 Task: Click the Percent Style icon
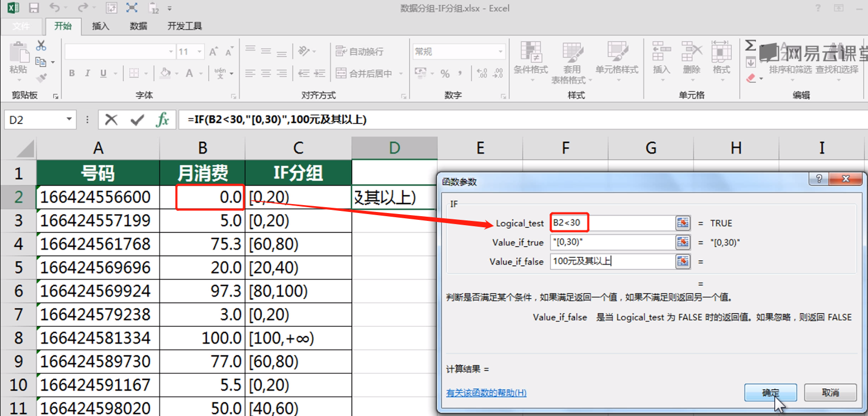(445, 73)
